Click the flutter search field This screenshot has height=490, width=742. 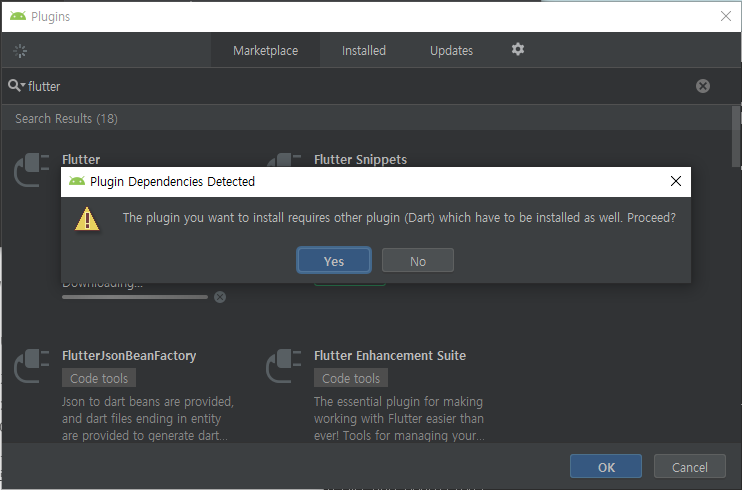coord(360,86)
